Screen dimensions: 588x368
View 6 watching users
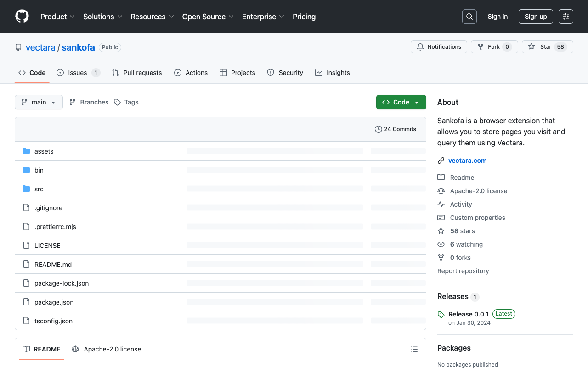point(460,244)
